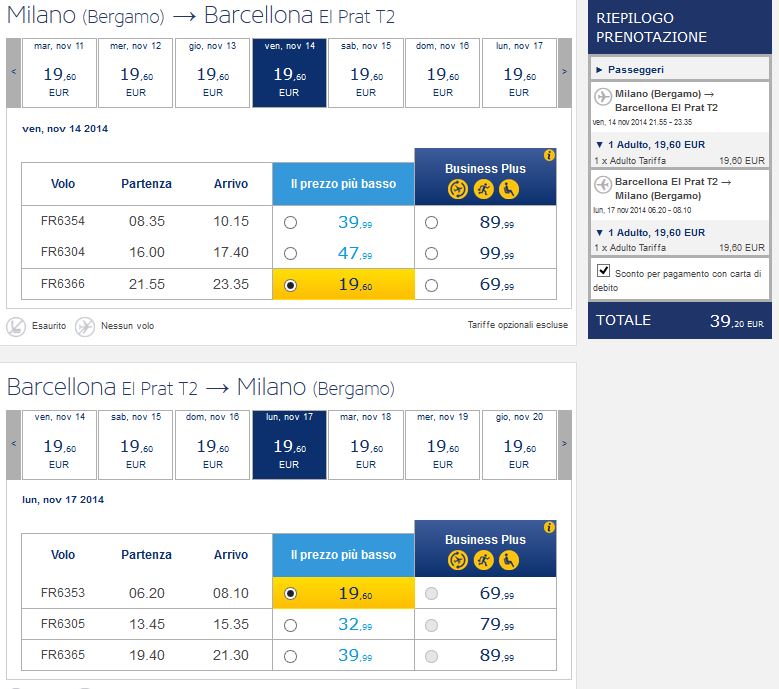Click the info icon on return Business Plus header

(549, 527)
